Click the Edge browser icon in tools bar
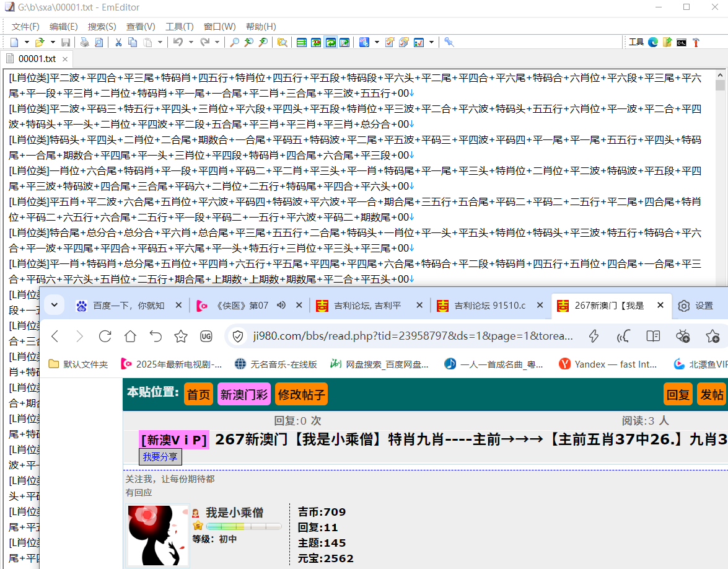 coord(653,42)
